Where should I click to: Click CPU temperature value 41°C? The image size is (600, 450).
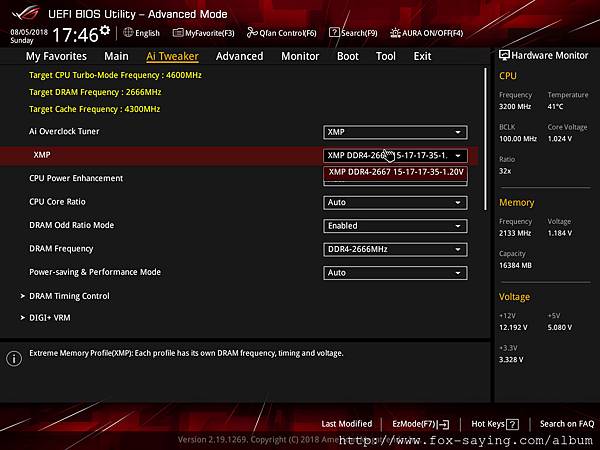[555, 106]
